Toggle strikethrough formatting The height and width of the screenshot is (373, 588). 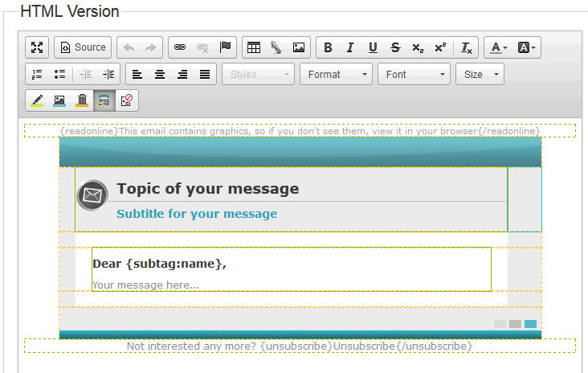(x=395, y=47)
